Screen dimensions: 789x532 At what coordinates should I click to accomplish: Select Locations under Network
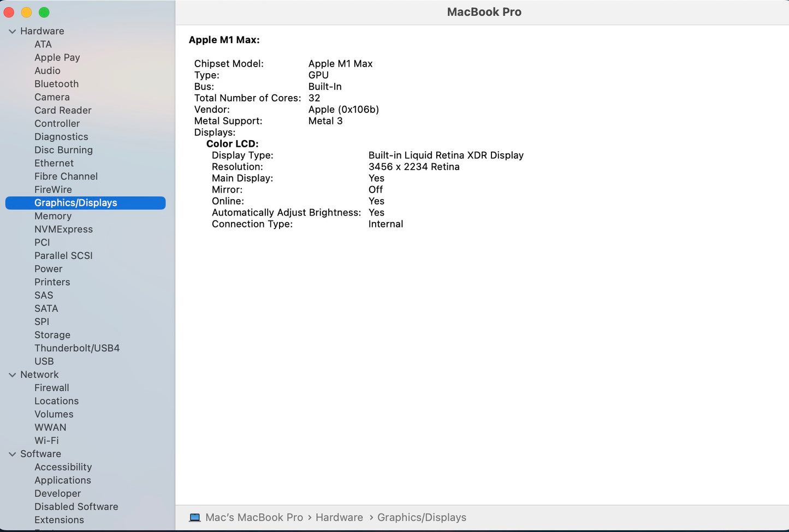point(56,401)
